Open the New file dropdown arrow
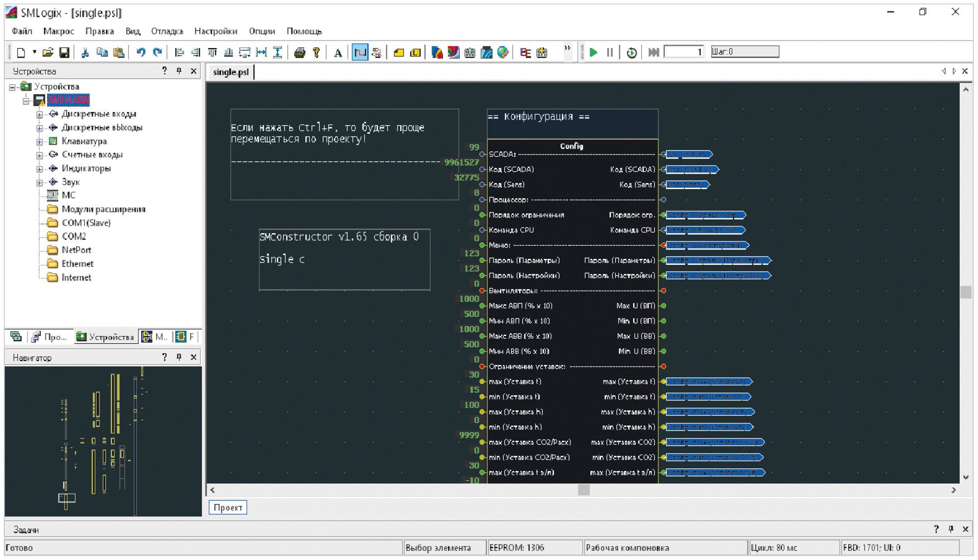978x560 pixels. pos(34,52)
